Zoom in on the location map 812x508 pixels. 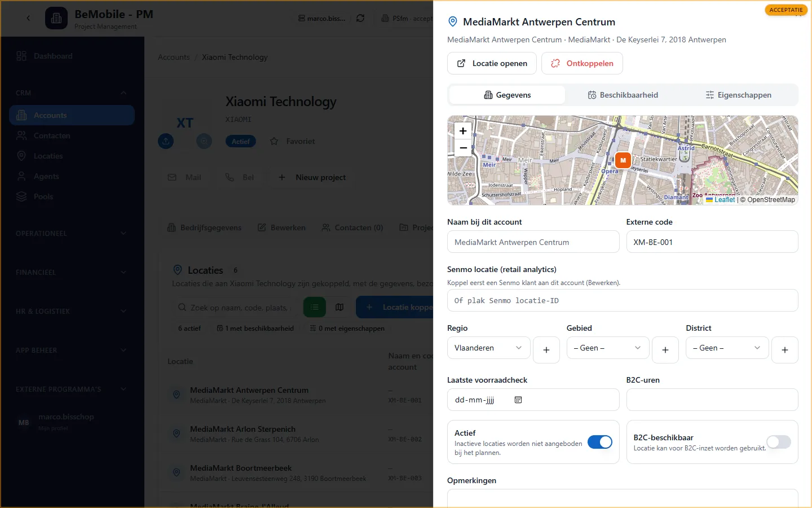pyautogui.click(x=463, y=130)
